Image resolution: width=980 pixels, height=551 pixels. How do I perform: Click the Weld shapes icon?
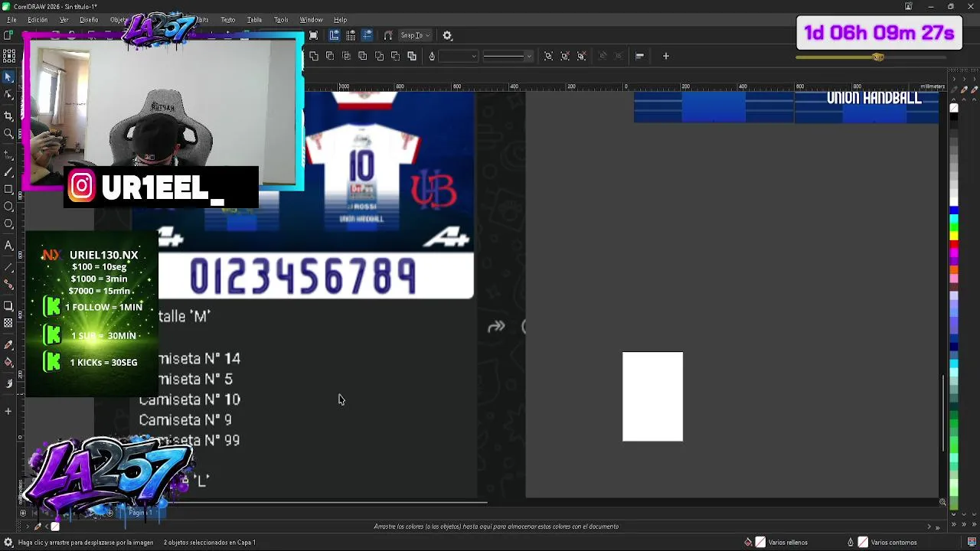coord(314,56)
